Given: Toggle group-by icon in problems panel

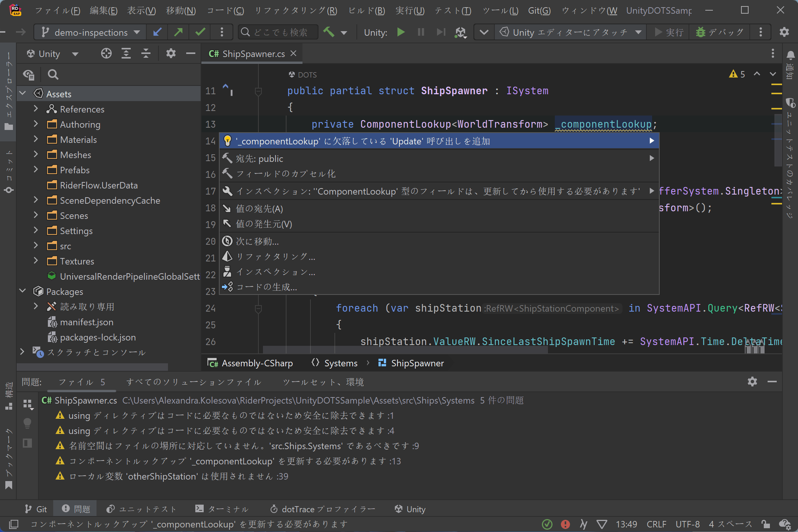Looking at the screenshot, I should (28, 404).
